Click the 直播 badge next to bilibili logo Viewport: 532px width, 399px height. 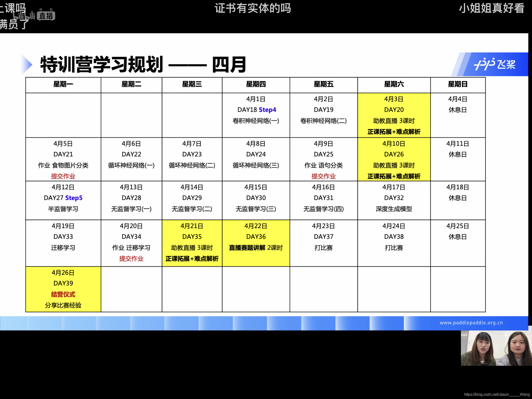[46, 16]
